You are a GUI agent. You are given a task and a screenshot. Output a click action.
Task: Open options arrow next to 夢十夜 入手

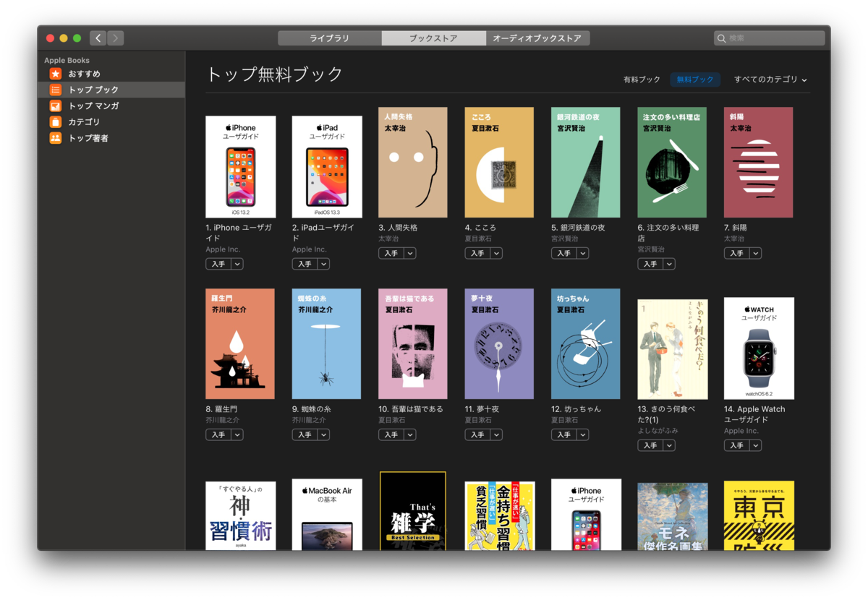496,434
